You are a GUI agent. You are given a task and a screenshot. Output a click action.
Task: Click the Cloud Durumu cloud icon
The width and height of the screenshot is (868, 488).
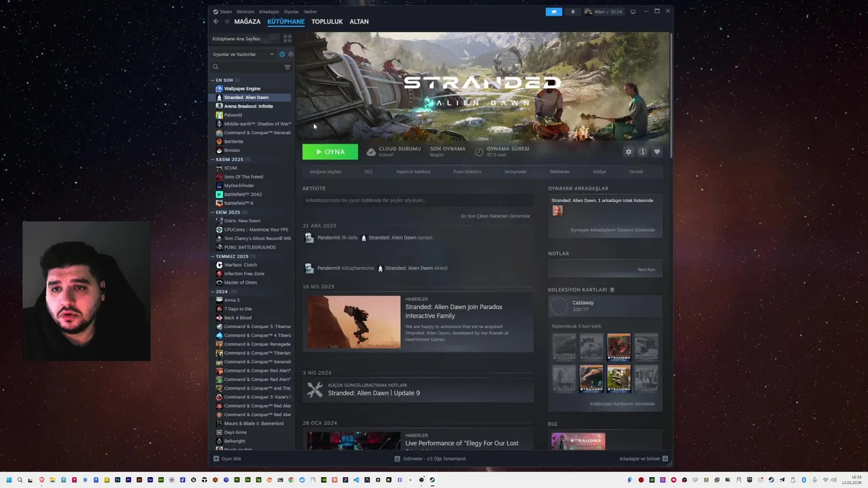click(x=371, y=152)
